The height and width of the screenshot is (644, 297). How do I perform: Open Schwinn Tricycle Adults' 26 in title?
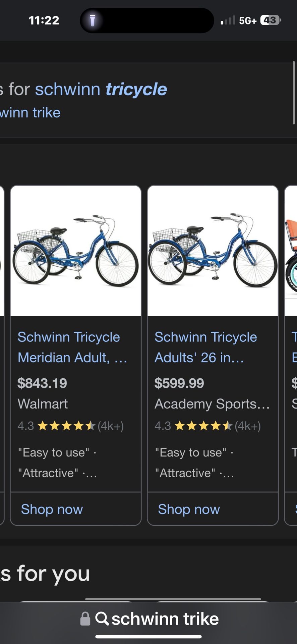click(205, 347)
